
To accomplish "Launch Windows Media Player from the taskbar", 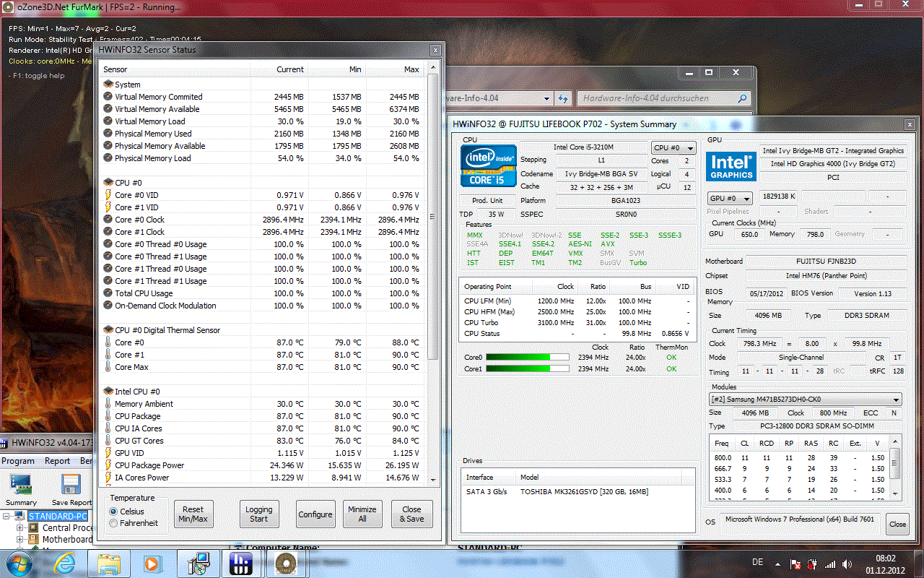I will tap(152, 563).
